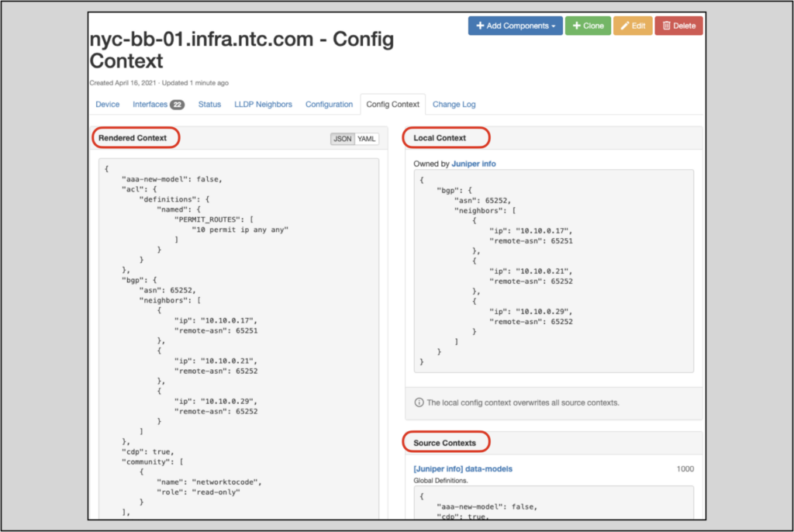Click the Interfaces count badge 22
The width and height of the screenshot is (794, 532).
[177, 105]
